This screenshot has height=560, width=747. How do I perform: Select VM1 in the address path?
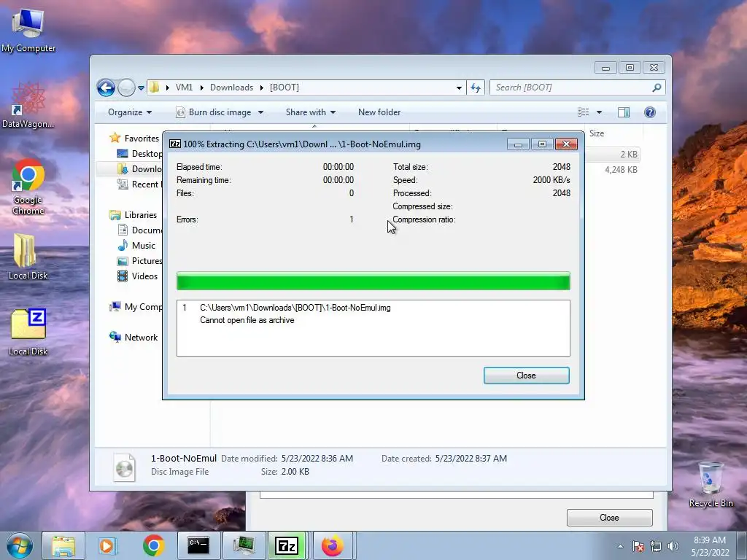[x=184, y=87]
